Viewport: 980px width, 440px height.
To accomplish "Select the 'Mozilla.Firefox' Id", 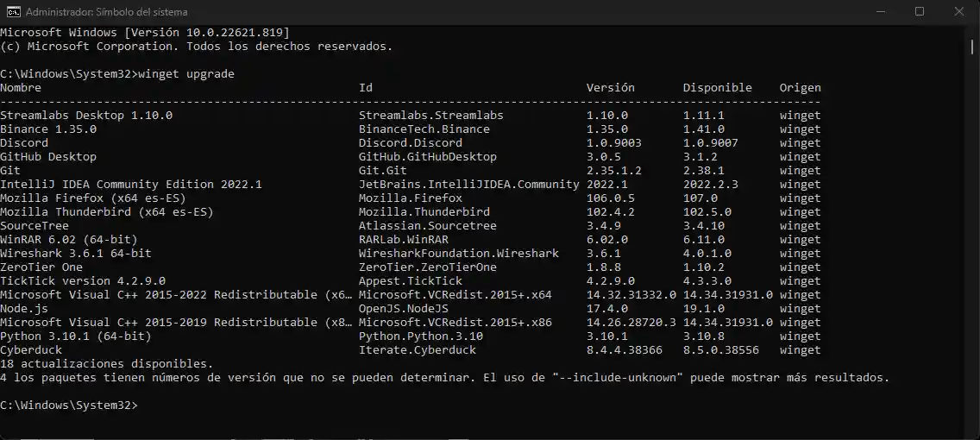I will 411,198.
